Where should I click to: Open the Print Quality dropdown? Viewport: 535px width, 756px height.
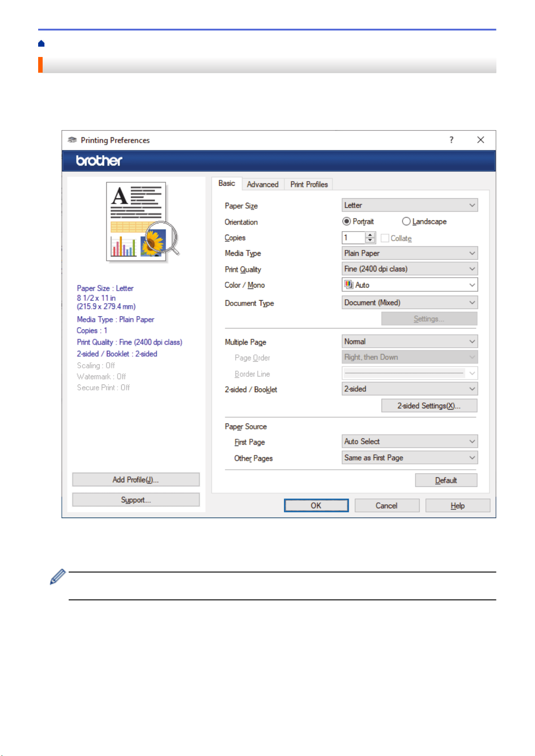point(410,269)
